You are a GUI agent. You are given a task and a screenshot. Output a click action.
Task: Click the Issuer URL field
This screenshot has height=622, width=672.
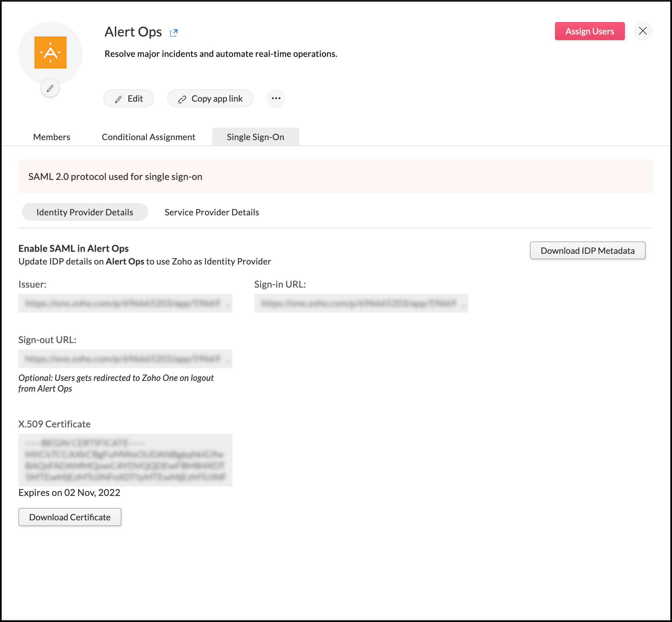click(125, 303)
